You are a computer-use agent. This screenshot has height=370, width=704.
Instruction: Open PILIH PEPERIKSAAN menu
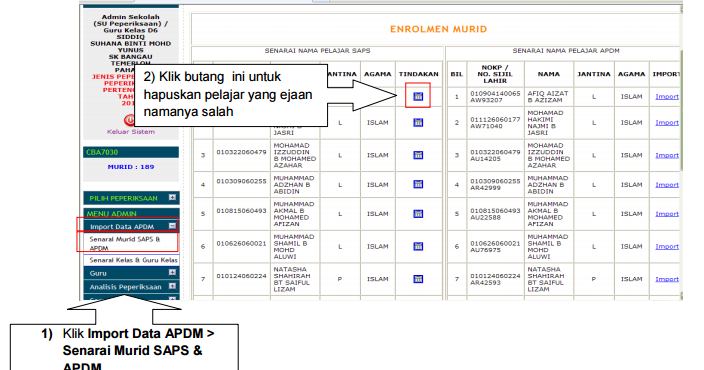point(131,198)
